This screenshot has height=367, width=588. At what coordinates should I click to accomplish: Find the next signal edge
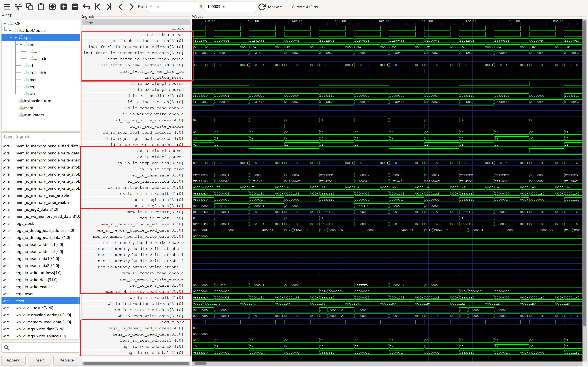(x=131, y=7)
